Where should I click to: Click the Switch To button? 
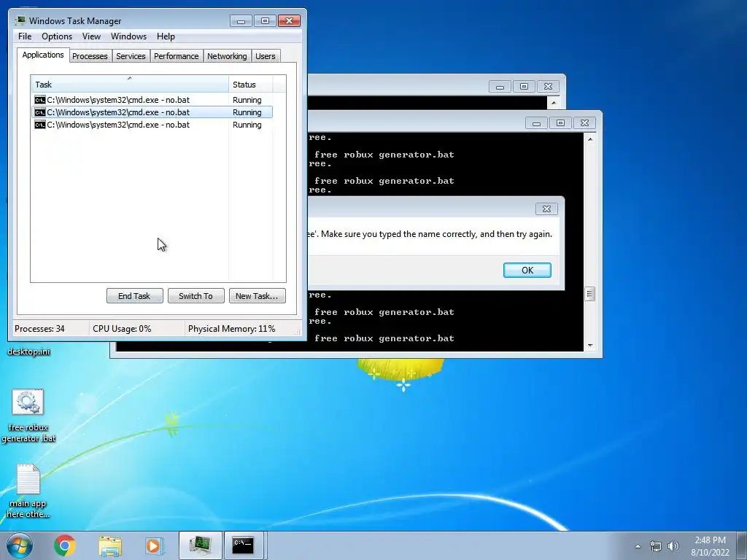tap(196, 296)
